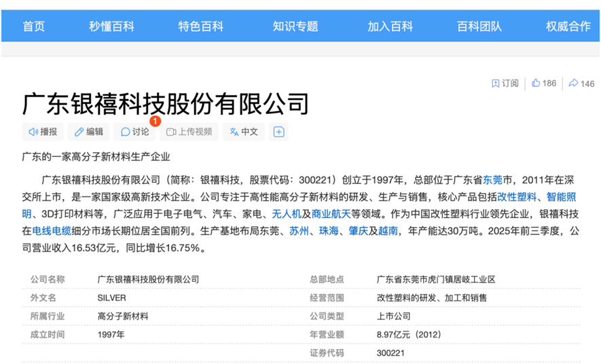Click the 编辑 edit pencil button
This screenshot has width=601, height=364.
[x=88, y=132]
